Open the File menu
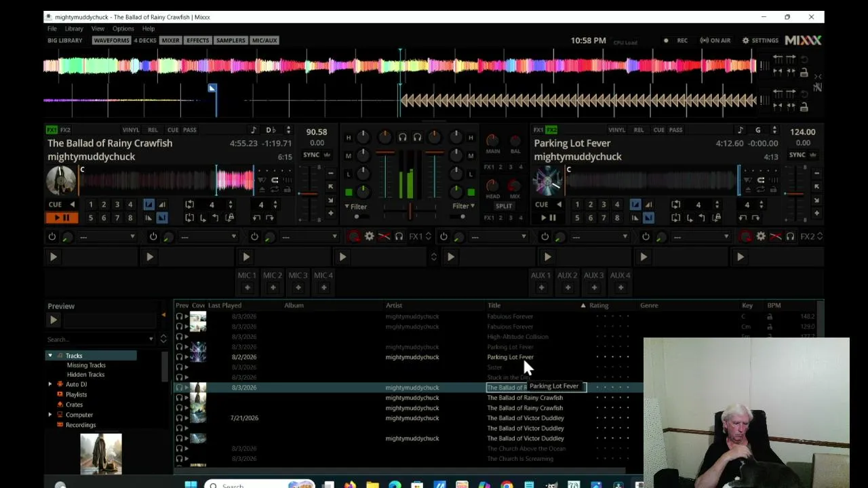 [x=52, y=28]
